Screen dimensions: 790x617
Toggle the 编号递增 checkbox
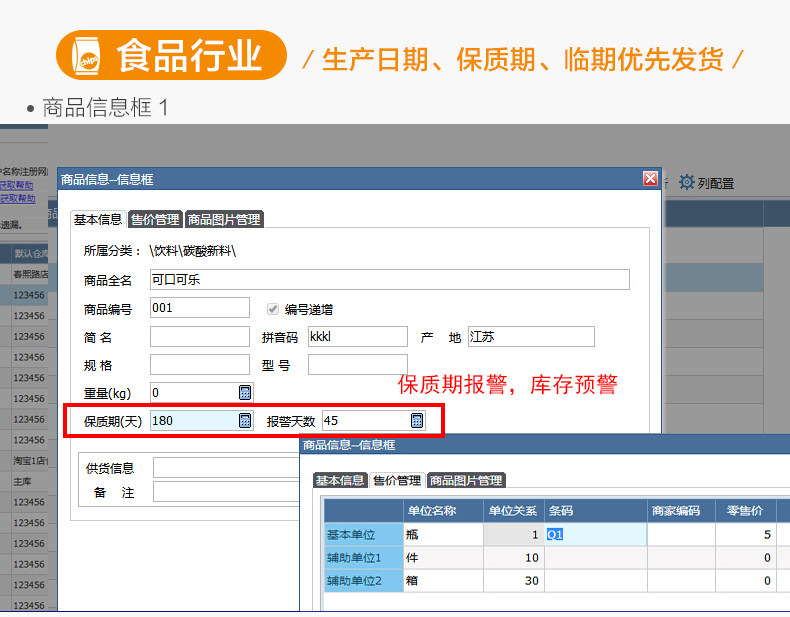tap(273, 309)
